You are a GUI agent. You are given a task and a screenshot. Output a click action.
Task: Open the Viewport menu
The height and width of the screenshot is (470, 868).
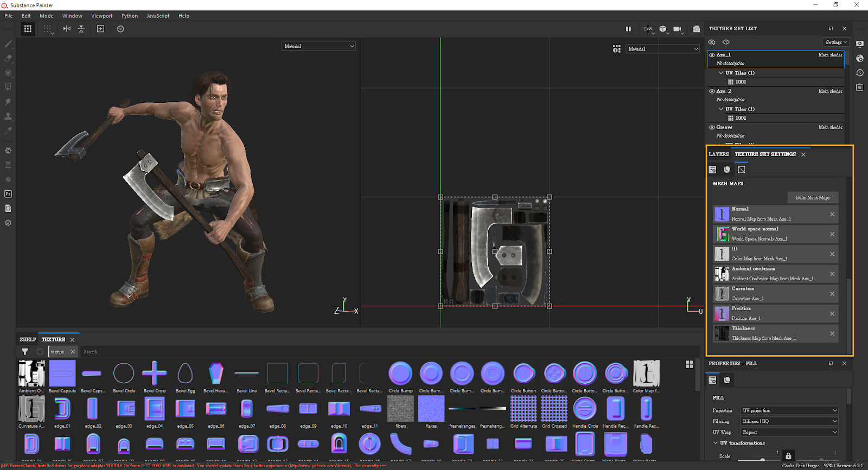point(102,16)
